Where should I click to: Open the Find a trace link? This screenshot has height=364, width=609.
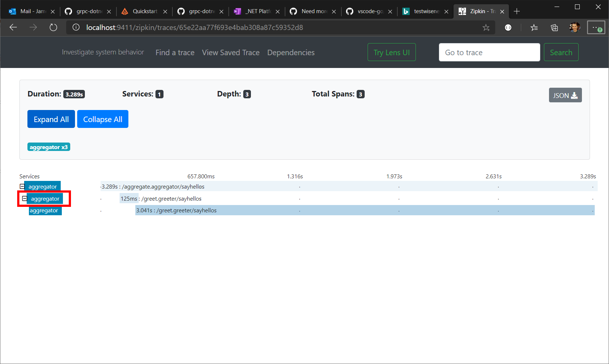pyautogui.click(x=175, y=52)
